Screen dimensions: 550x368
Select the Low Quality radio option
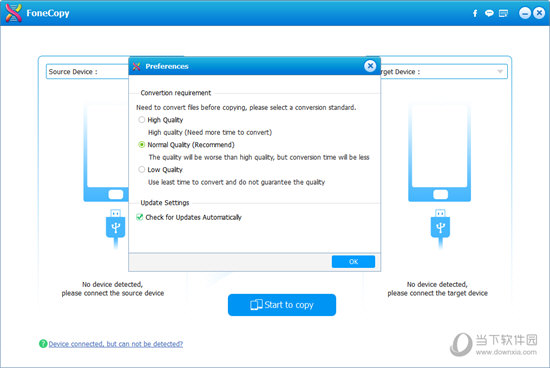tap(141, 169)
